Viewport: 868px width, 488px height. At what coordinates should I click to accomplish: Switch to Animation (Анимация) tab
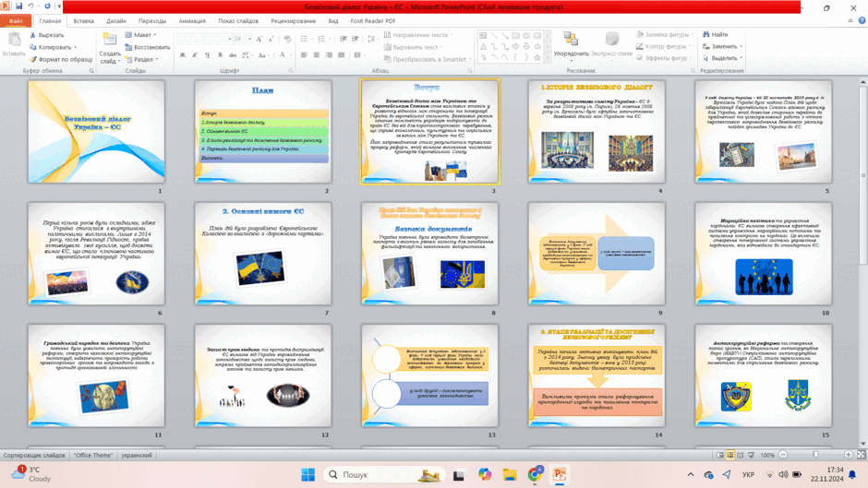(192, 21)
